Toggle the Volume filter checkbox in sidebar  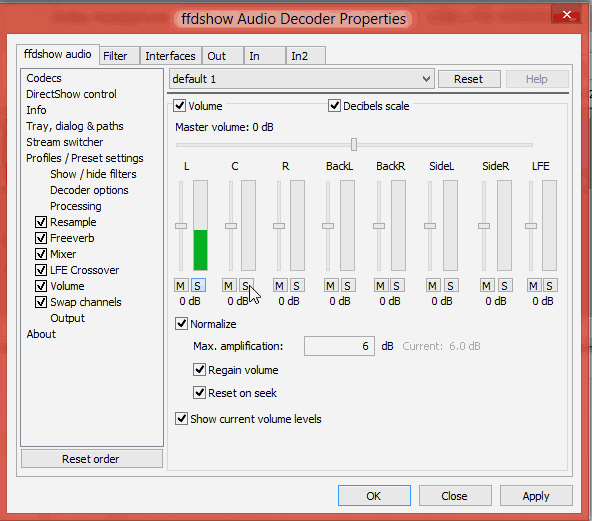click(41, 286)
